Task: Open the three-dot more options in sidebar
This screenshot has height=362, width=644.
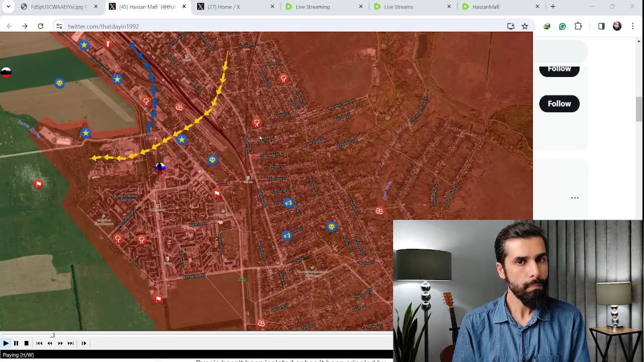Action: click(x=575, y=198)
